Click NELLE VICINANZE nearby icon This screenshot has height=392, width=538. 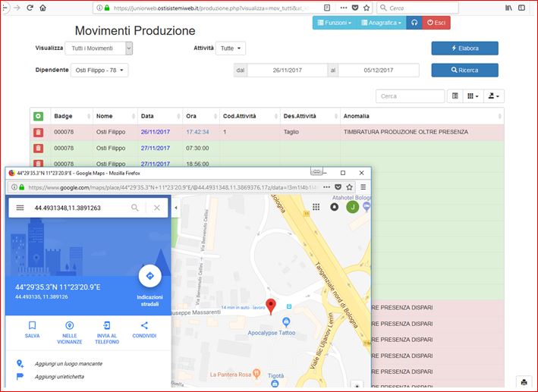tap(69, 325)
